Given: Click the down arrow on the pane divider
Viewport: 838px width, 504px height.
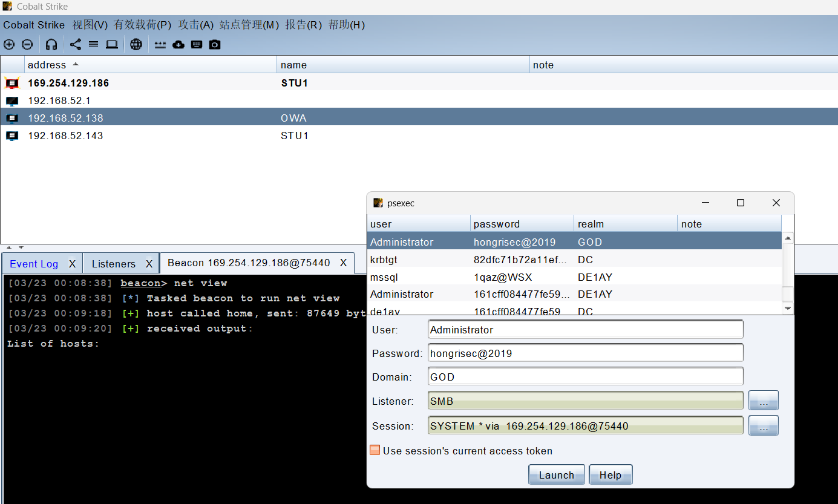Looking at the screenshot, I should coord(21,247).
